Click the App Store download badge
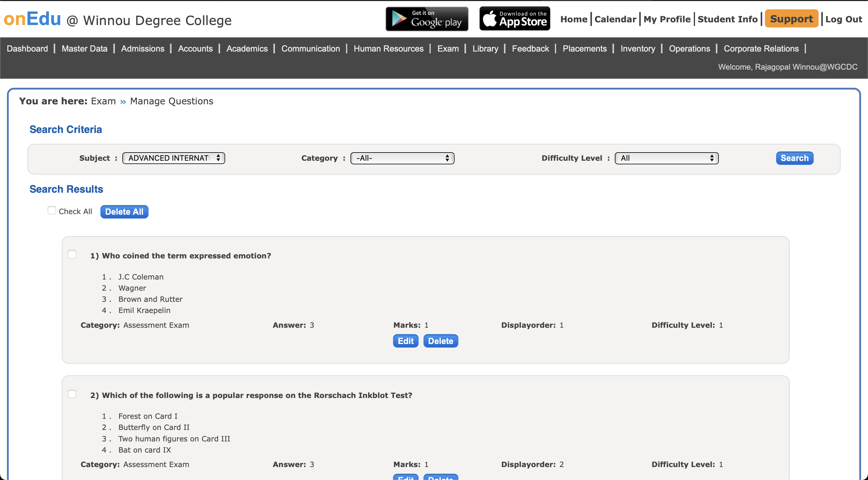This screenshot has height=480, width=868. (x=514, y=19)
